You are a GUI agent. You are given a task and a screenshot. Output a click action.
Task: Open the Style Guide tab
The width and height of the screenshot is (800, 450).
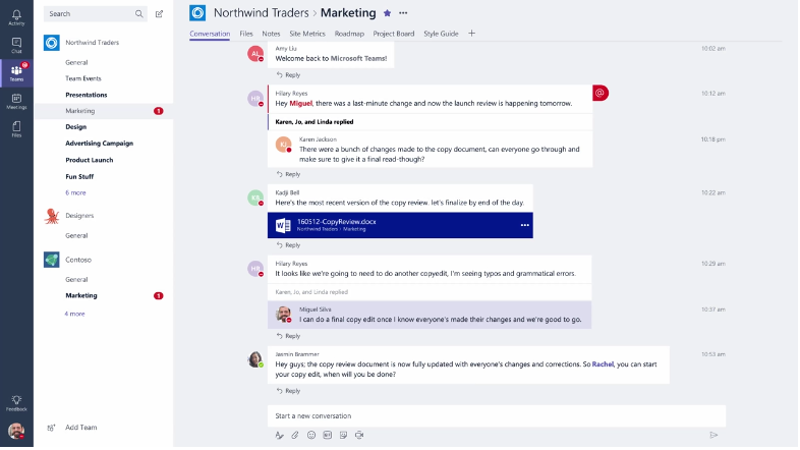coord(441,34)
